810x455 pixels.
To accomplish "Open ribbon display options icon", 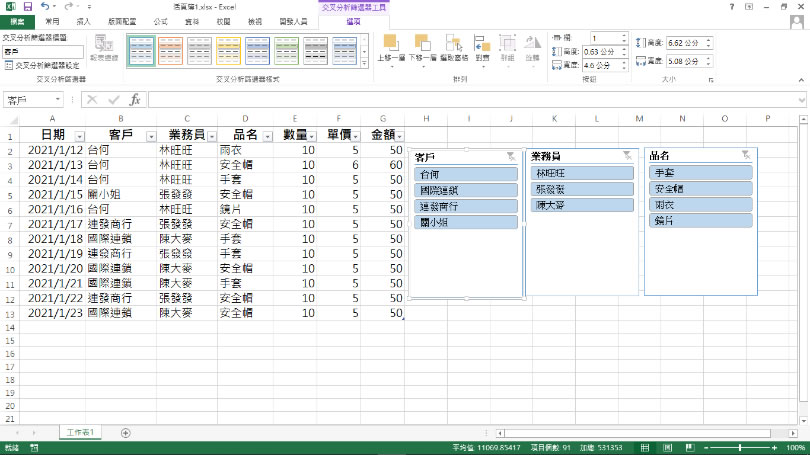I will [749, 7].
